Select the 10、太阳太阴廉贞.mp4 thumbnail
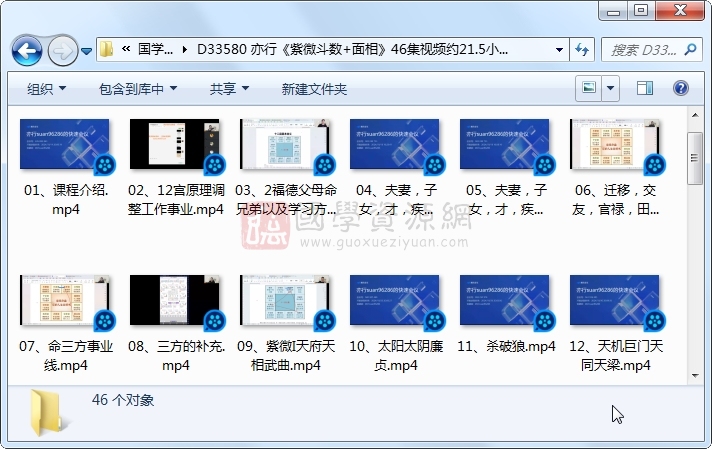This screenshot has width=712, height=449. click(395, 300)
